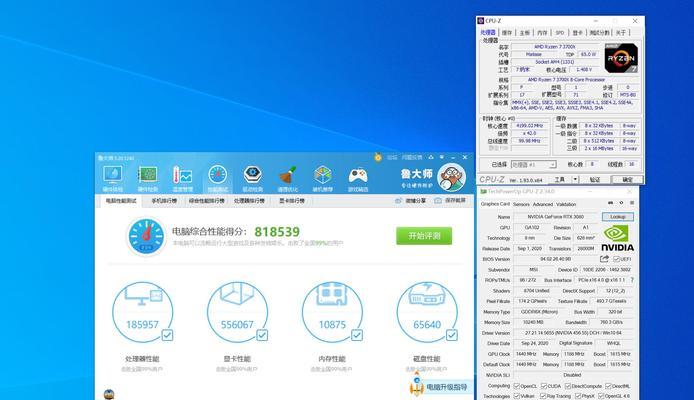
Task: Open Ludashi title bar dropdown menu arrow
Action: (x=442, y=157)
